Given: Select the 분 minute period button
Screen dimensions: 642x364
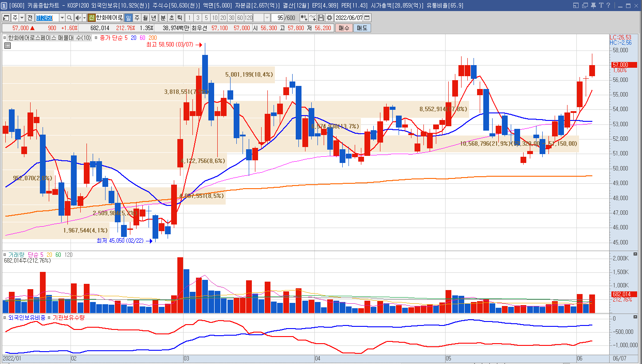Looking at the screenshot, I should point(163,18).
